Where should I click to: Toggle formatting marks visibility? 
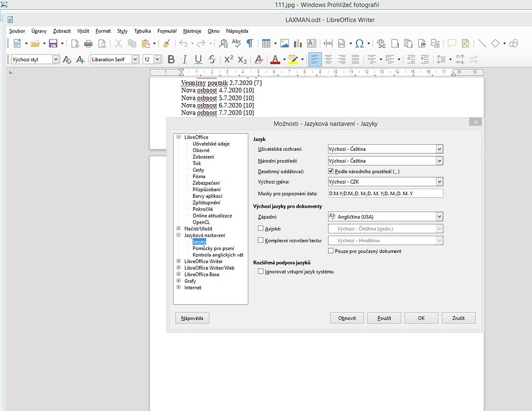pyautogui.click(x=249, y=43)
